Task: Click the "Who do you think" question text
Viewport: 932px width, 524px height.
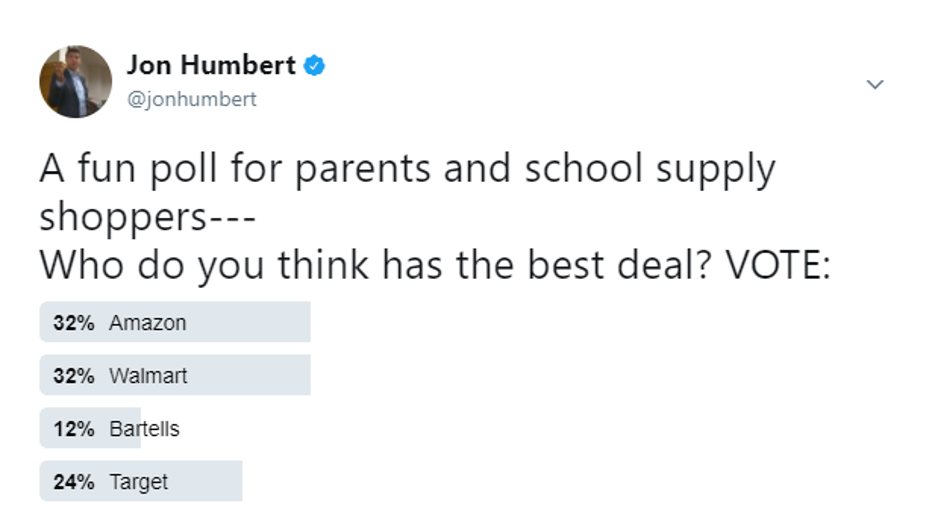Action: click(435, 265)
